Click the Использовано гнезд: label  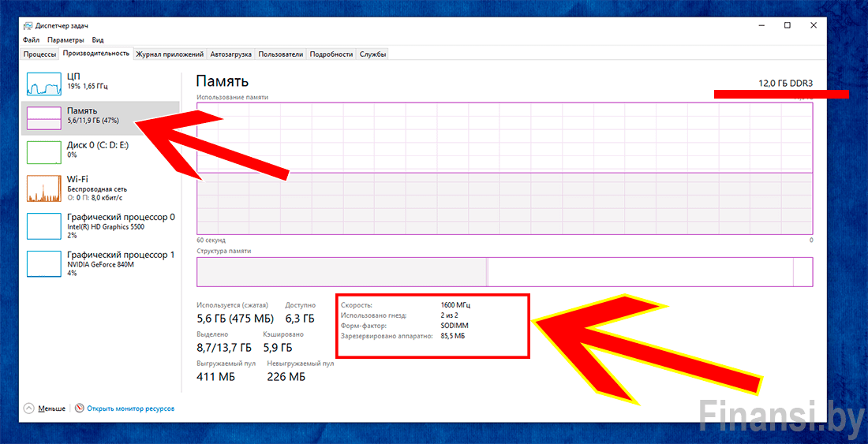click(374, 315)
